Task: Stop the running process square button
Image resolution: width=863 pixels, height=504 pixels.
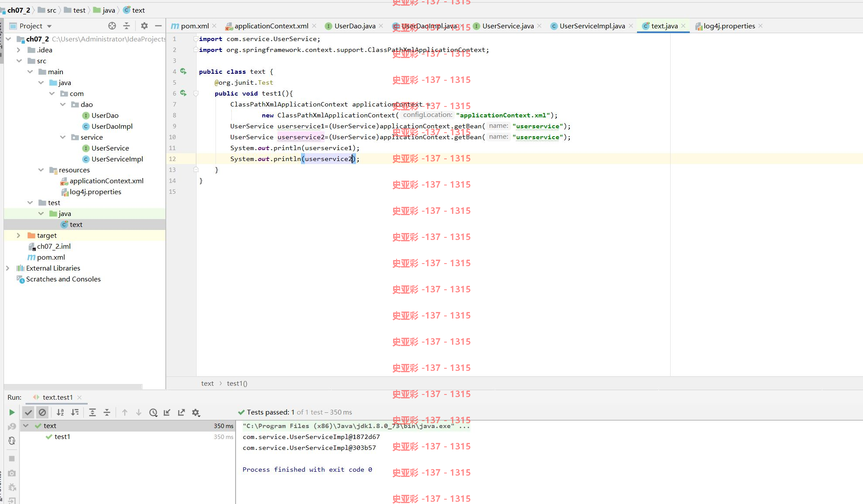Action: 12,459
